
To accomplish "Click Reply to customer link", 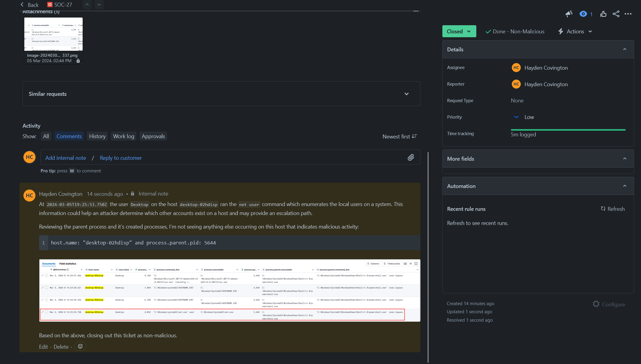I will coord(121,158).
